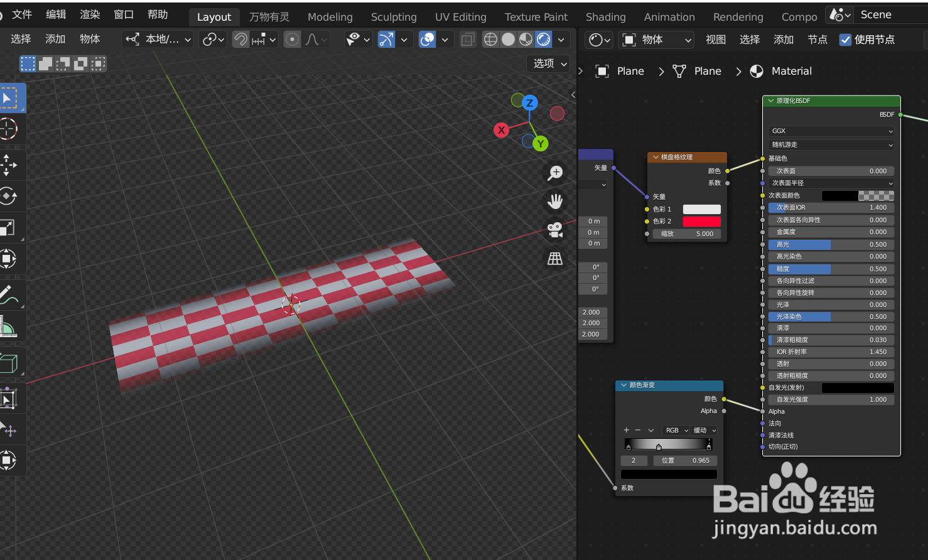Click the 色彩 2 red color swatch
The width and height of the screenshot is (928, 560).
702,222
